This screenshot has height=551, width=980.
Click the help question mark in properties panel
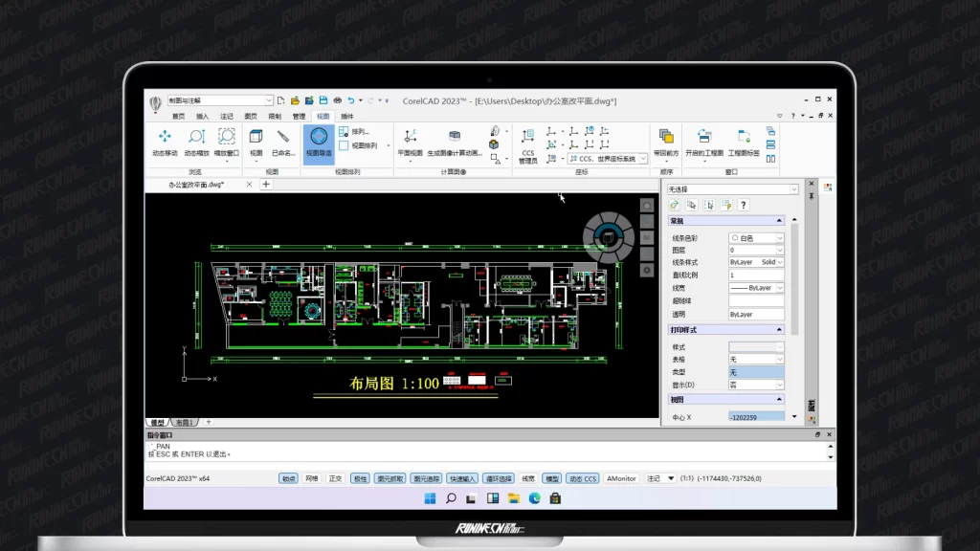tap(744, 205)
